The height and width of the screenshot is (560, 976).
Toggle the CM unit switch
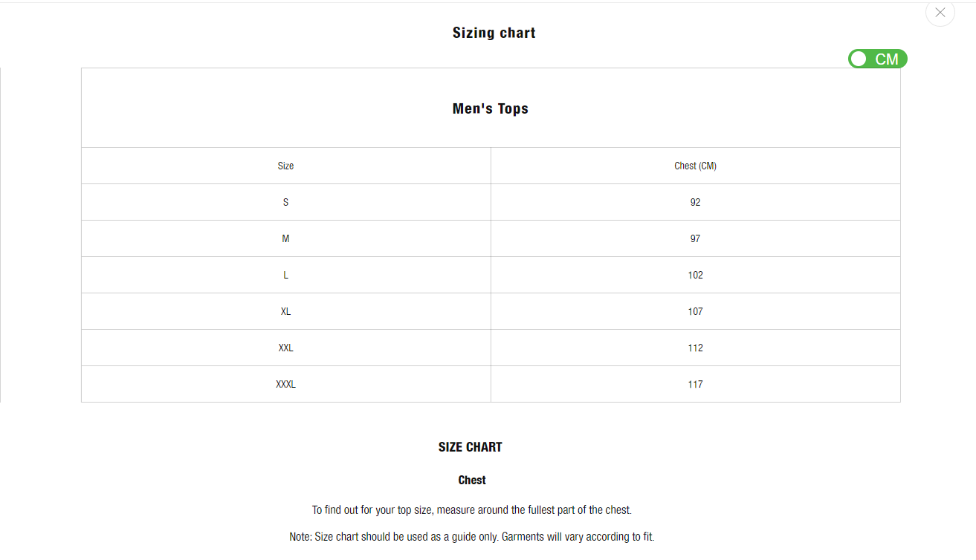click(x=877, y=59)
